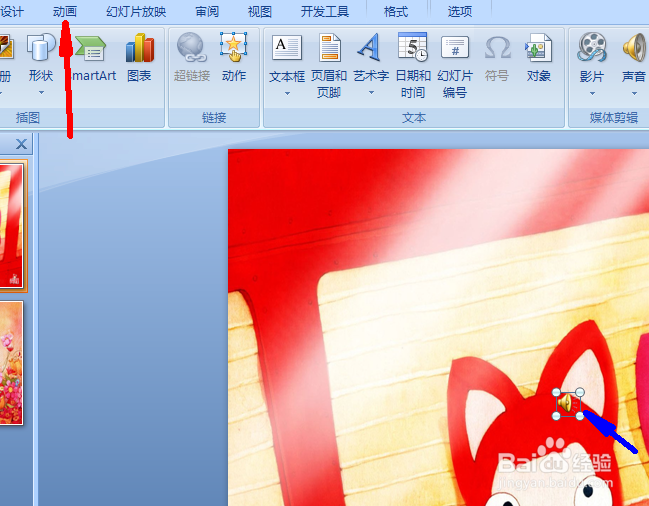
Task: Expand the 文本框 dropdown arrow
Action: [287, 94]
